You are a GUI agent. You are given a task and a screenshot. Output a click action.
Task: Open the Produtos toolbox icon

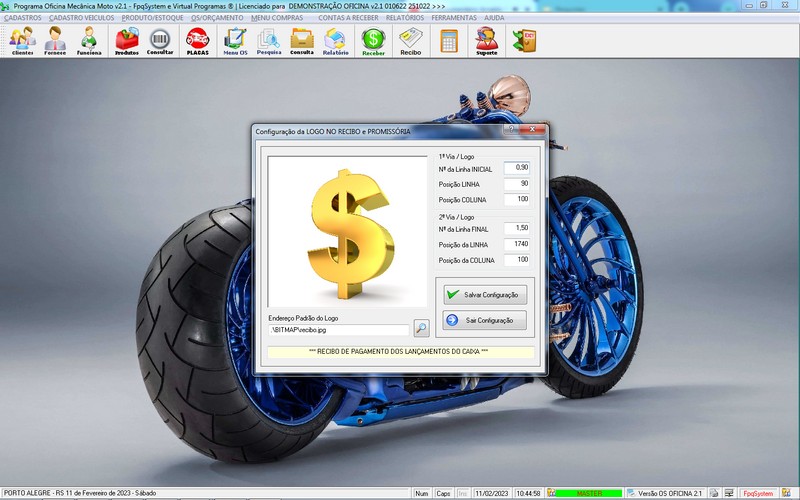pos(127,41)
